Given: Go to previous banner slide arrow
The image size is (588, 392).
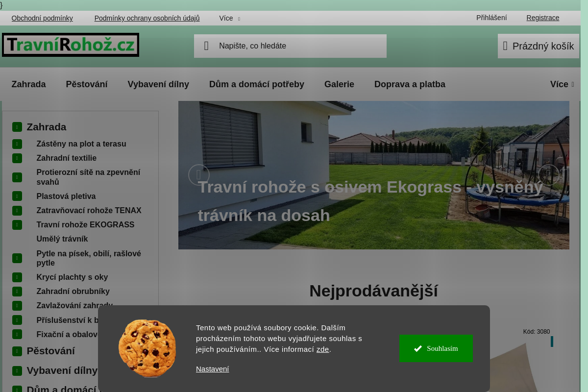Looking at the screenshot, I should click(x=199, y=175).
